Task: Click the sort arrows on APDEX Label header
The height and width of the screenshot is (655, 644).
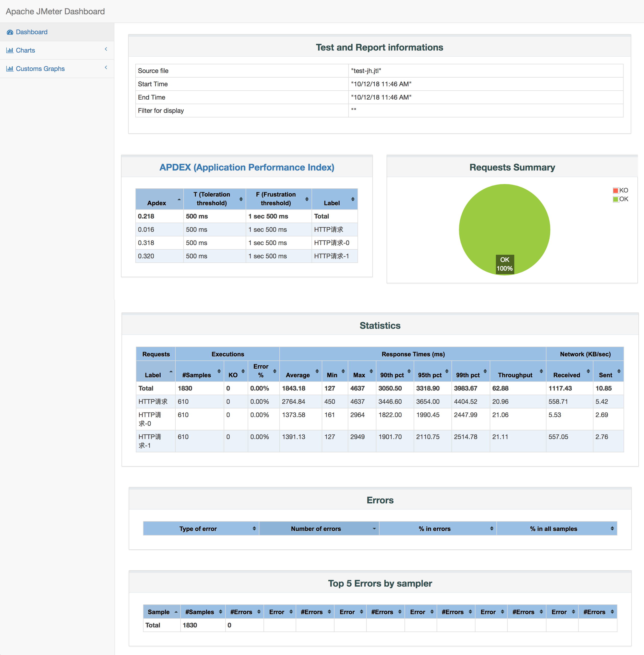Action: (353, 199)
